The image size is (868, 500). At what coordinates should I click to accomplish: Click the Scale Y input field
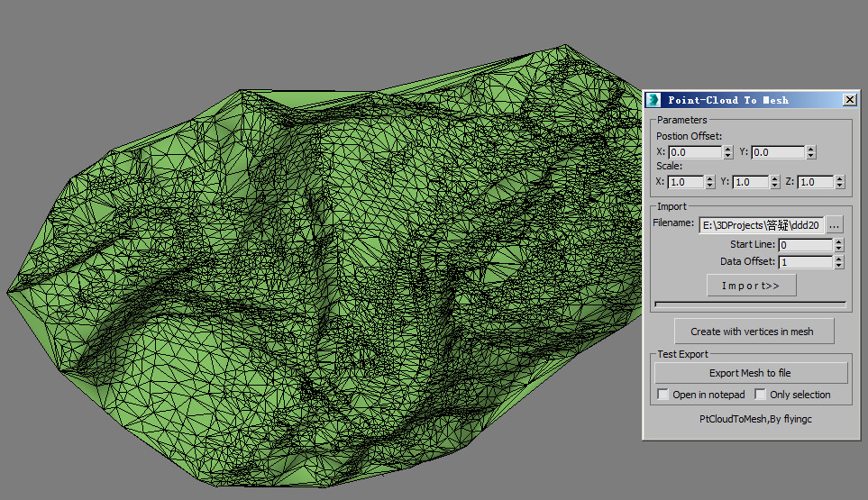(x=751, y=182)
